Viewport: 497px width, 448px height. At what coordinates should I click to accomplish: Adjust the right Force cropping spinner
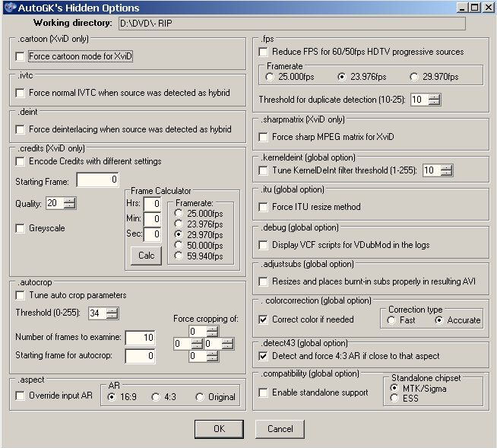point(227,344)
